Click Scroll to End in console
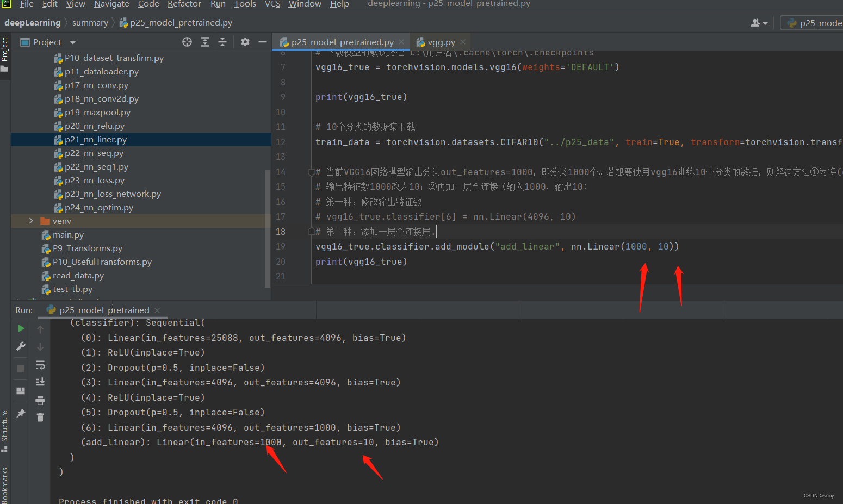843x504 pixels. point(40,382)
